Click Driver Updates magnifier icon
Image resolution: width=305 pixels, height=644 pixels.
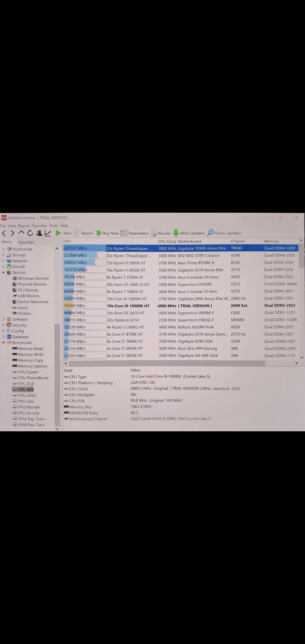211,233
